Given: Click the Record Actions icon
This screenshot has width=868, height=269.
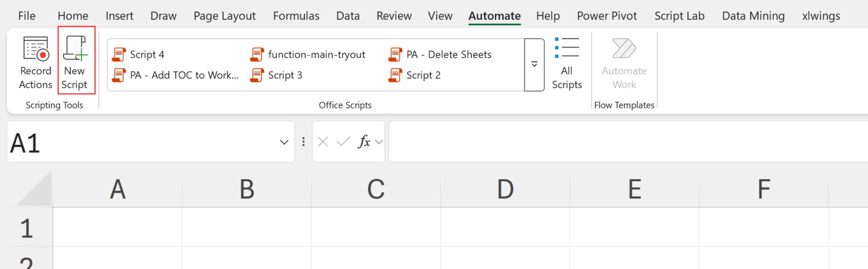Looking at the screenshot, I should pyautogui.click(x=36, y=49).
